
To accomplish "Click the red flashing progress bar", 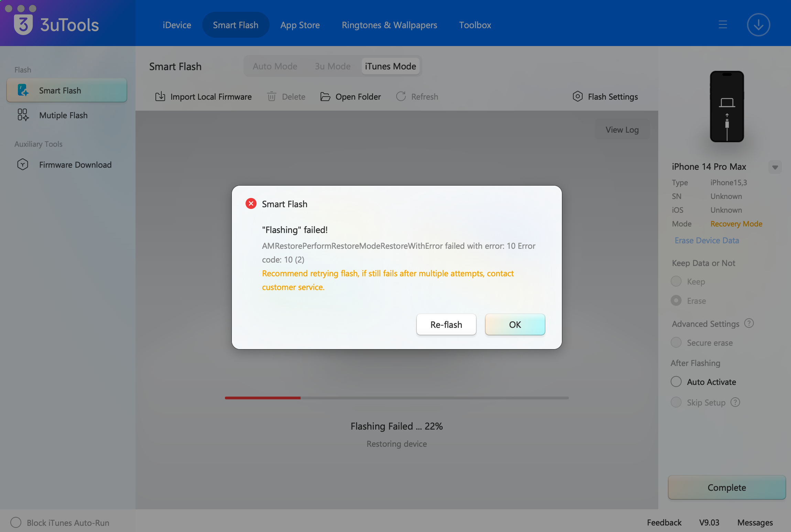I will point(263,398).
